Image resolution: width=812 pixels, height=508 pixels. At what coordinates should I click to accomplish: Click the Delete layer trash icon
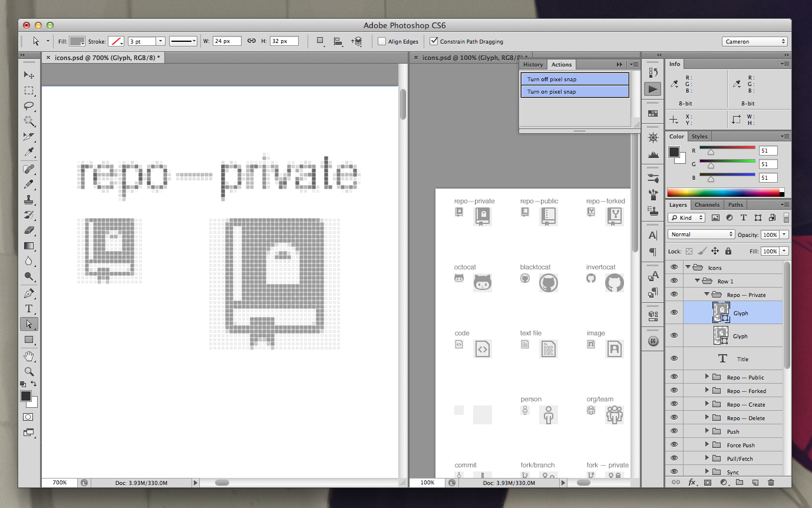coord(771,482)
